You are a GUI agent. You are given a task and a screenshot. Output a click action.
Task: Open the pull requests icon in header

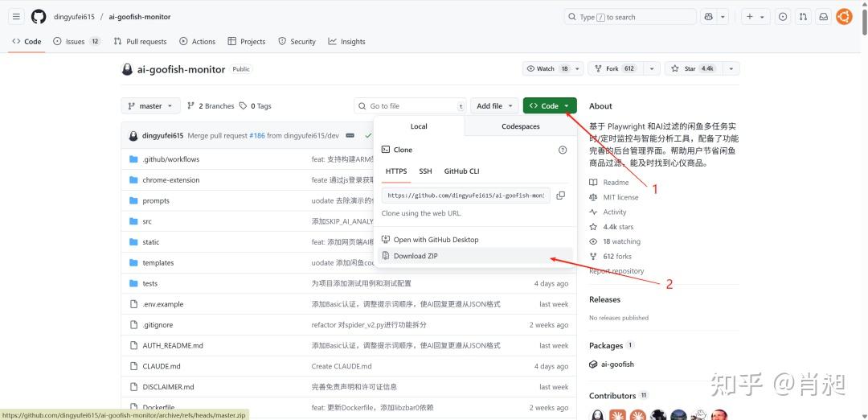(803, 17)
